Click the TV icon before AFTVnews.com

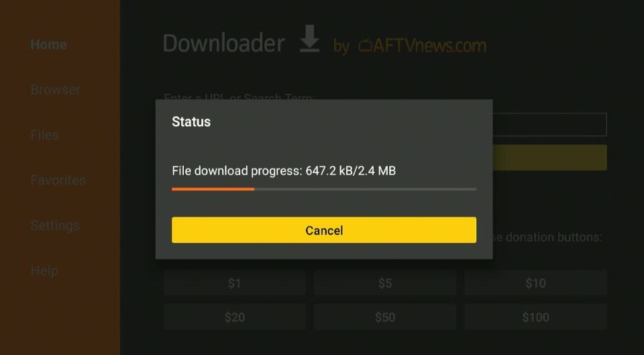(365, 45)
